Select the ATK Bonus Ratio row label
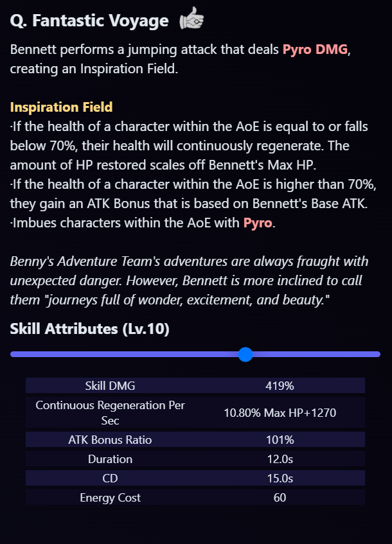The image size is (392, 544). pos(110,440)
